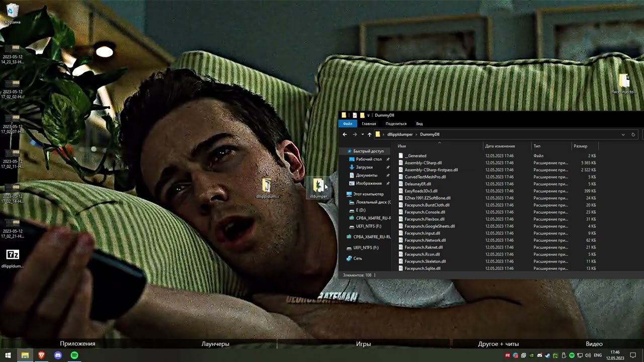644x362 pixels.
Task: Click the dllippldumper breadcrumb in address bar
Action: [x=400, y=134]
